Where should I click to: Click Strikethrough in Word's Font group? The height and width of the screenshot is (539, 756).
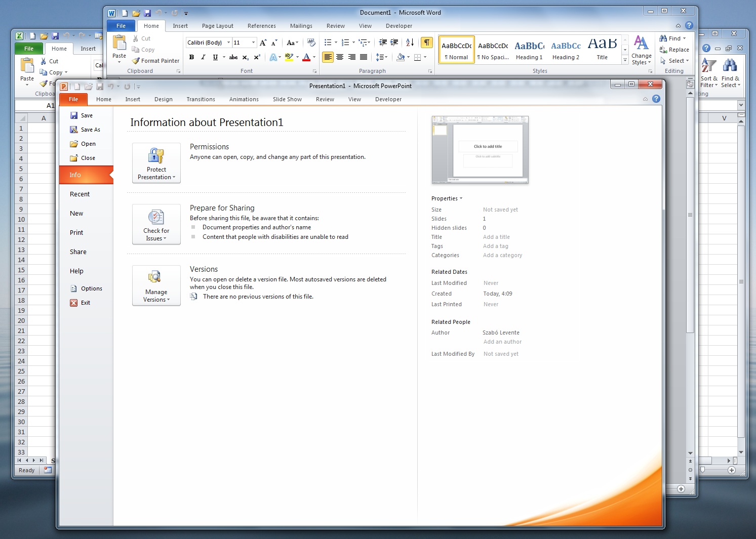click(233, 57)
